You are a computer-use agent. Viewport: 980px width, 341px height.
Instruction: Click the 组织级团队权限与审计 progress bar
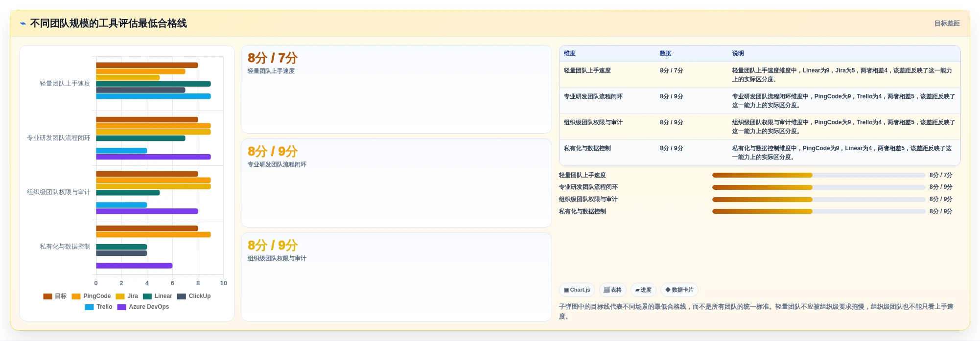[818, 200]
